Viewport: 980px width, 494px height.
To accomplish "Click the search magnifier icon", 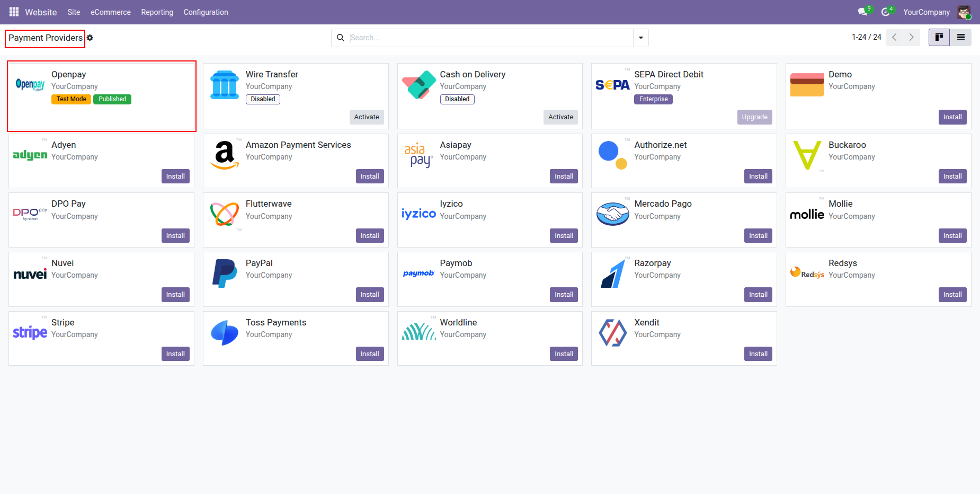I will [341, 38].
